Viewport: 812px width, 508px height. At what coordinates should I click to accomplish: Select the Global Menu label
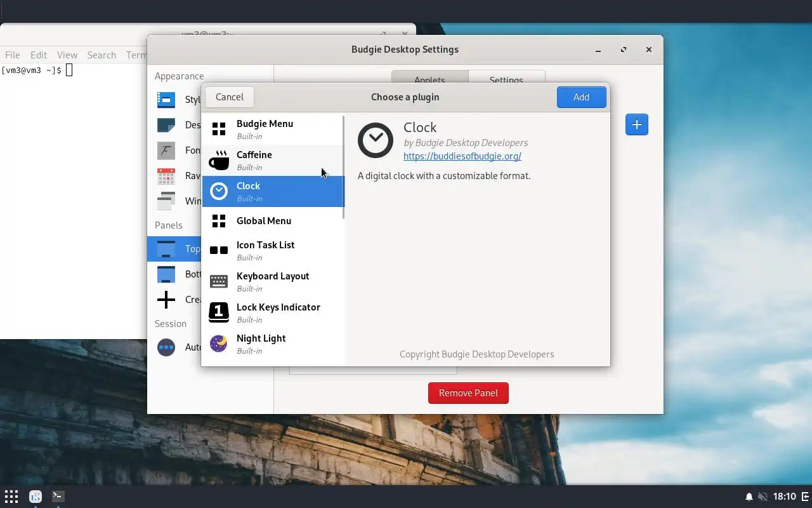pyautogui.click(x=264, y=221)
